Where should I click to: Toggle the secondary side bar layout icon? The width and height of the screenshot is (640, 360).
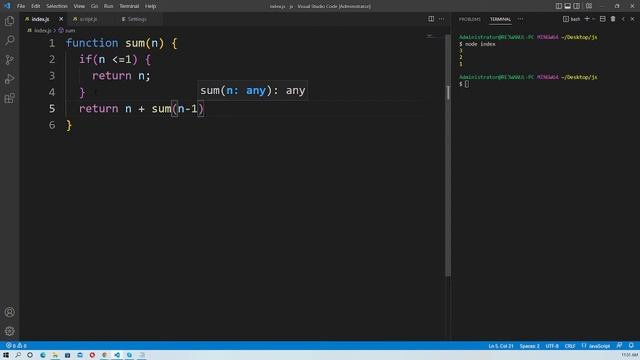577,6
